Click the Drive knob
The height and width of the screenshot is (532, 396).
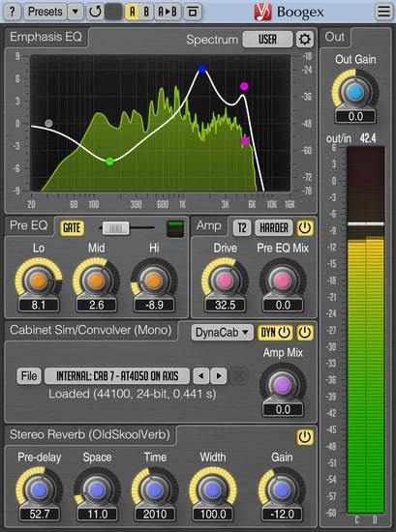226,281
